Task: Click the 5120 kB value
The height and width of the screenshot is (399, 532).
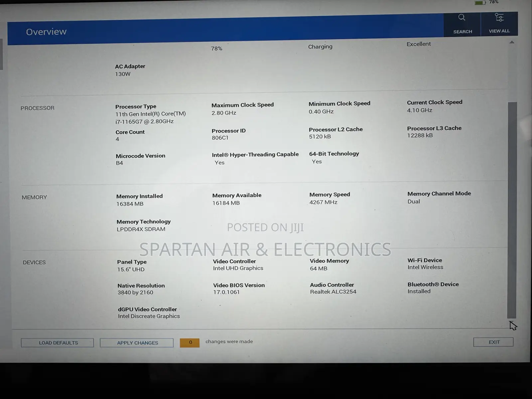Action: tap(320, 137)
